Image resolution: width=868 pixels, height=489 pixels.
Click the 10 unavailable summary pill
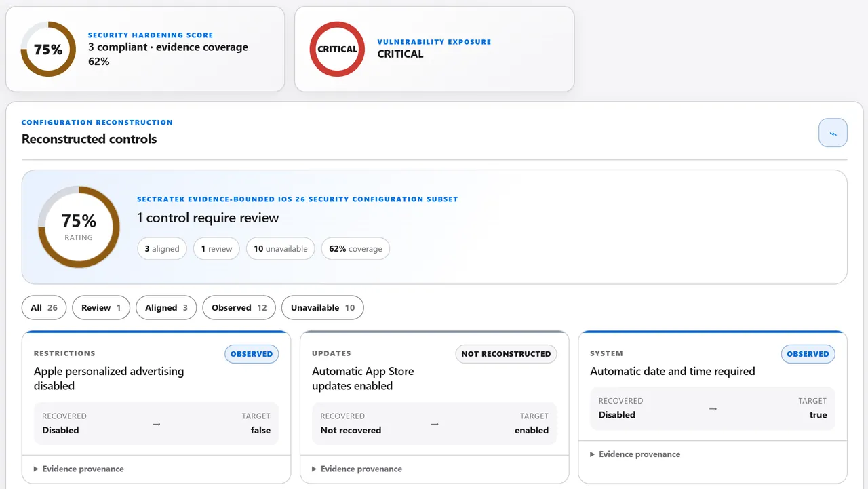(281, 249)
